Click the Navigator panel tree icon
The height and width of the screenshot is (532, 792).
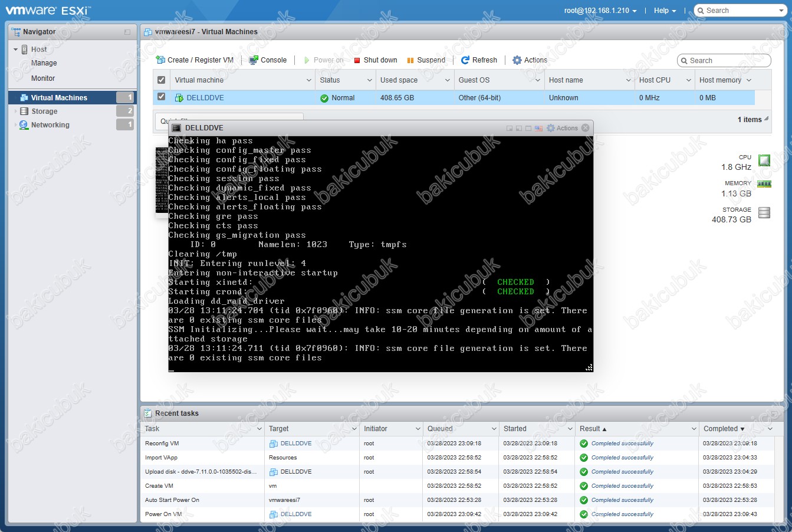point(17,32)
